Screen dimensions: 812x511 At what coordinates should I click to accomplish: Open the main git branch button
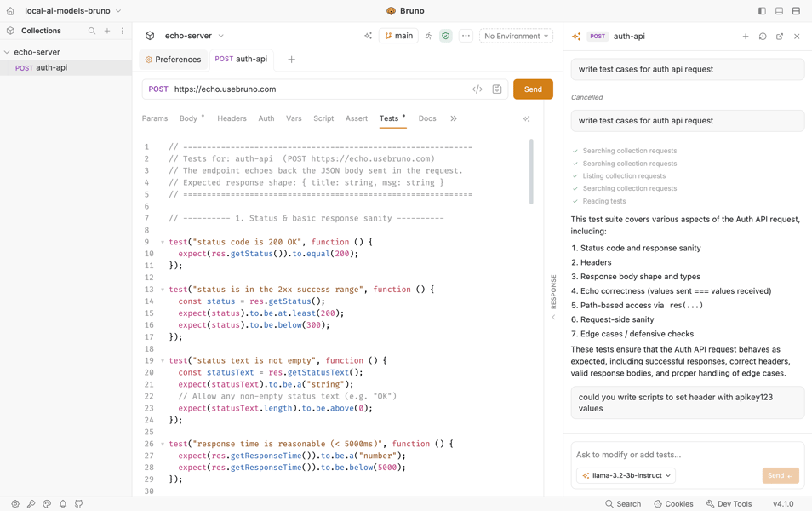(398, 36)
